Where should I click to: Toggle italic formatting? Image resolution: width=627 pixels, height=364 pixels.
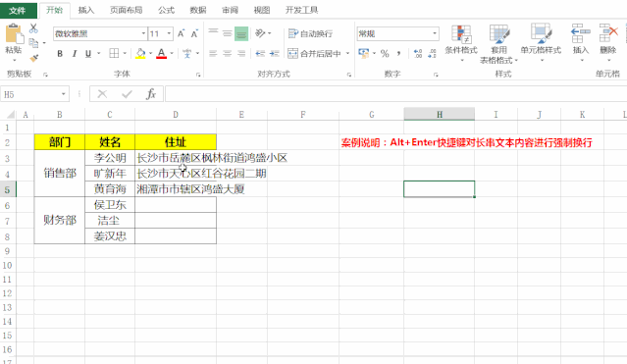pyautogui.click(x=74, y=54)
